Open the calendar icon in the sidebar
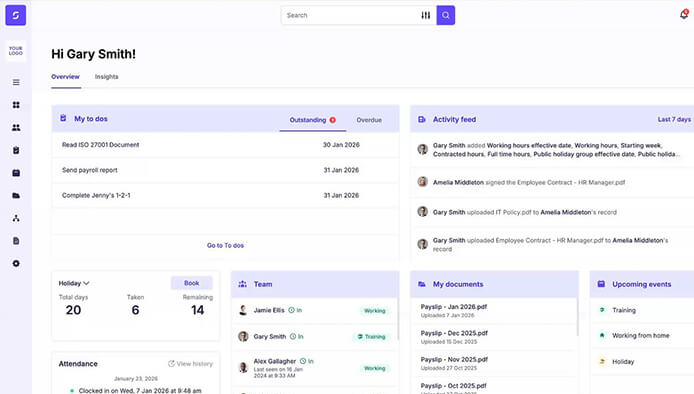Image resolution: width=694 pixels, height=394 pixels. [x=16, y=173]
